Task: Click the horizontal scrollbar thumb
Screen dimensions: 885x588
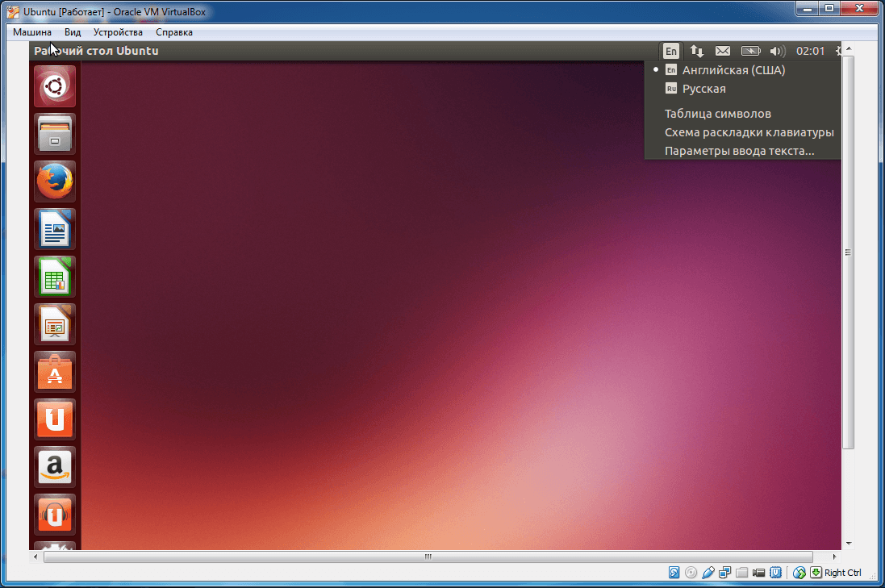Action: [x=428, y=557]
